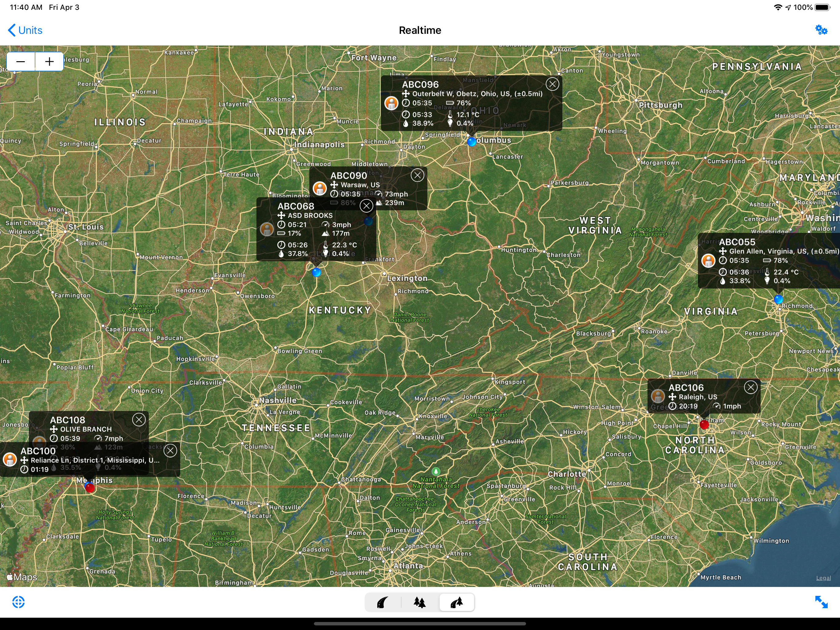Viewport: 840px width, 630px height.
Task: Center the map with locate crosshair icon
Action: [18, 602]
